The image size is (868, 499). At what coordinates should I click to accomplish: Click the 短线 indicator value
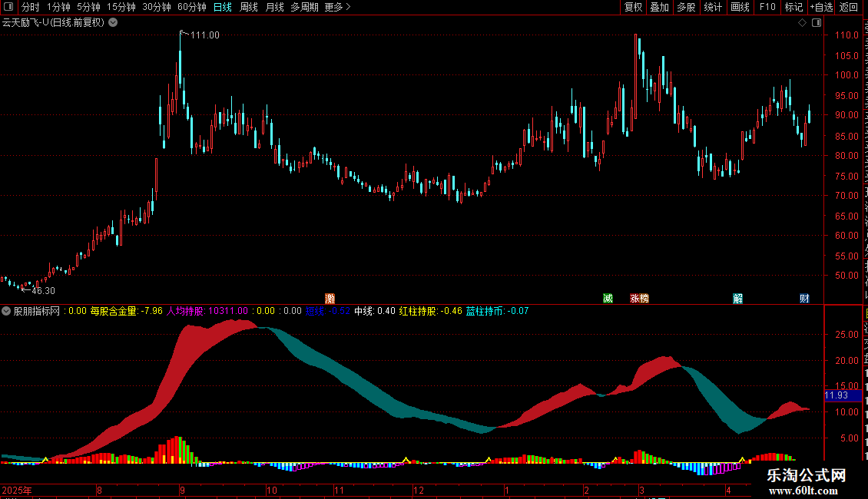[x=328, y=311]
